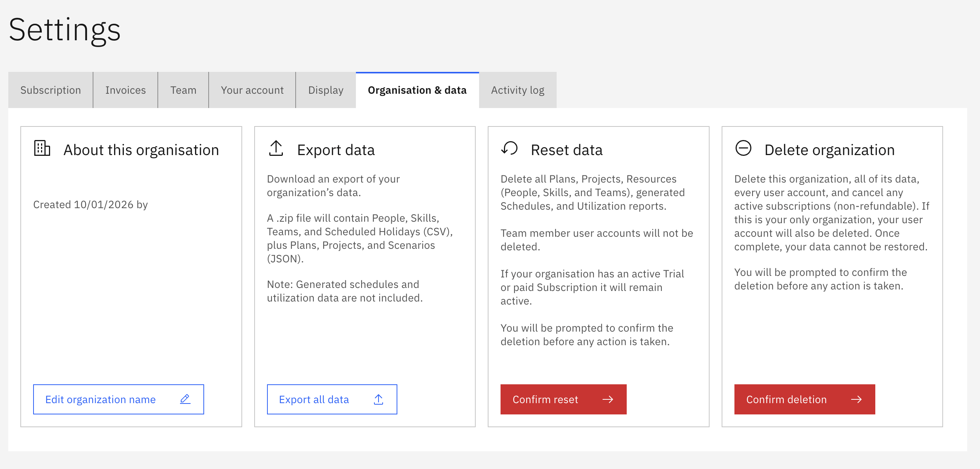The height and width of the screenshot is (469, 980).
Task: Click 'A .zip file will contain People' paragraph
Action: (360, 238)
